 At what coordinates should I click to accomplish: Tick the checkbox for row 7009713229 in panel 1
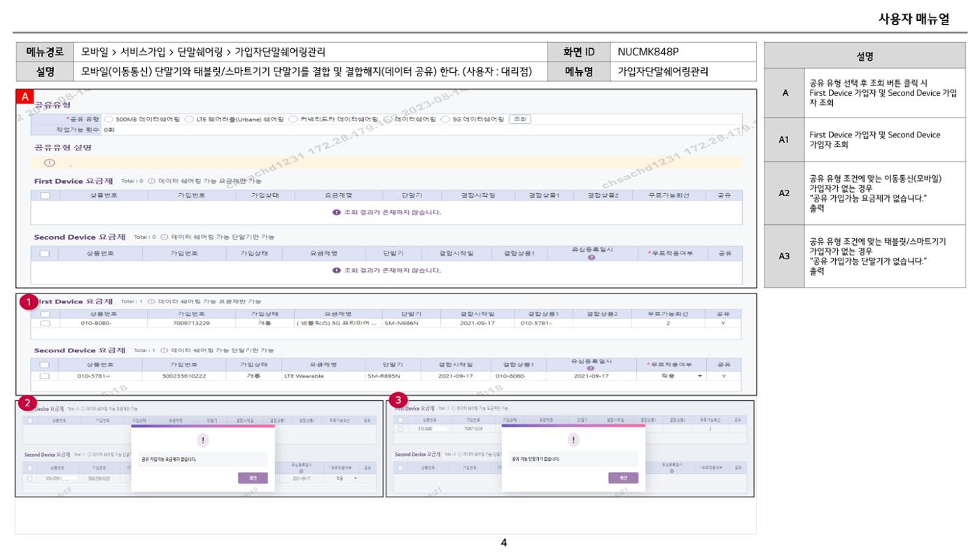(x=45, y=324)
